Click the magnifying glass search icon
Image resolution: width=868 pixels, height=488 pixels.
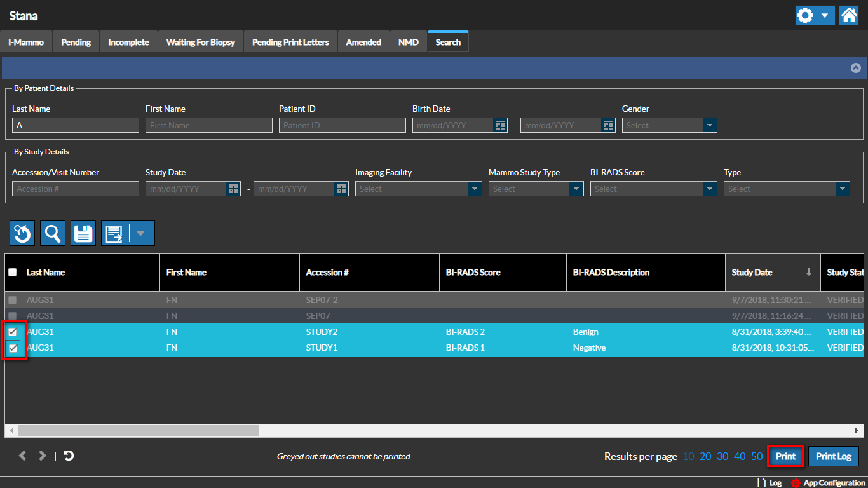tap(53, 233)
